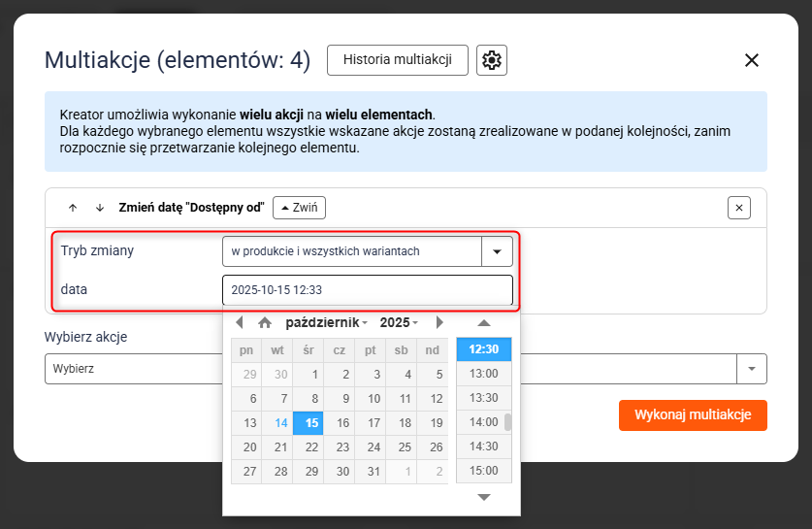Screen dimensions: 812x529
Task: Collapse the action using Zwiń button
Action: click(x=298, y=208)
